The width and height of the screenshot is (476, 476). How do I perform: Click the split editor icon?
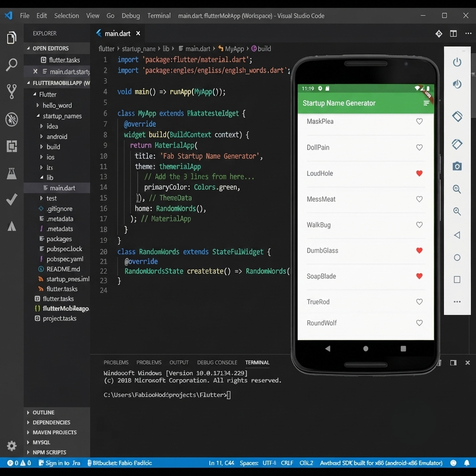click(453, 33)
